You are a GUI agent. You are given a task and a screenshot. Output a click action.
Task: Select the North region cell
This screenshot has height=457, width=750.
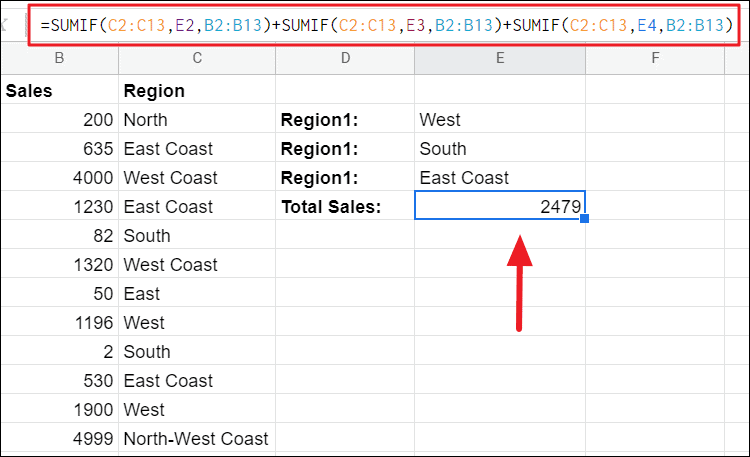(x=197, y=119)
